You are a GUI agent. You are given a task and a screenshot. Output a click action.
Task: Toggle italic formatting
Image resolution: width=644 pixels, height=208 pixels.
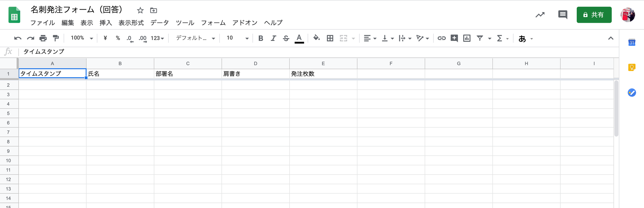click(x=273, y=38)
